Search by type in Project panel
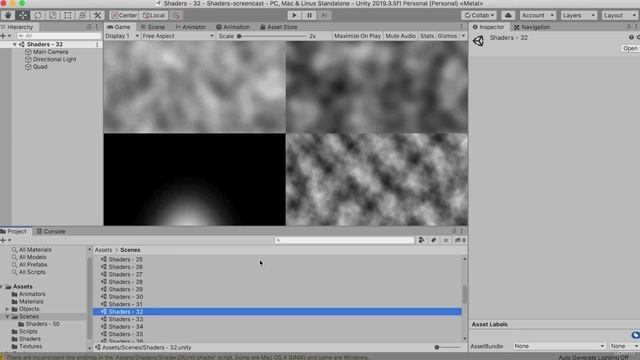640x360 pixels. tap(421, 240)
